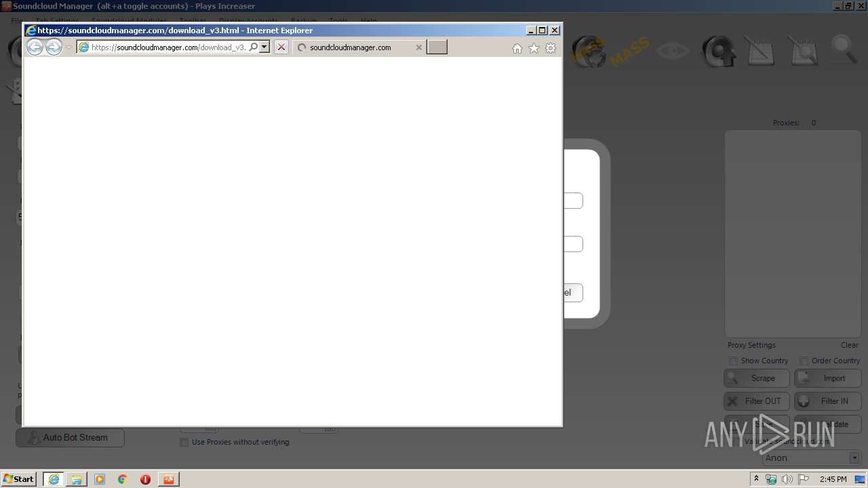Click the search magnifier in address bar
This screenshot has height=488, width=868.
pos(253,47)
